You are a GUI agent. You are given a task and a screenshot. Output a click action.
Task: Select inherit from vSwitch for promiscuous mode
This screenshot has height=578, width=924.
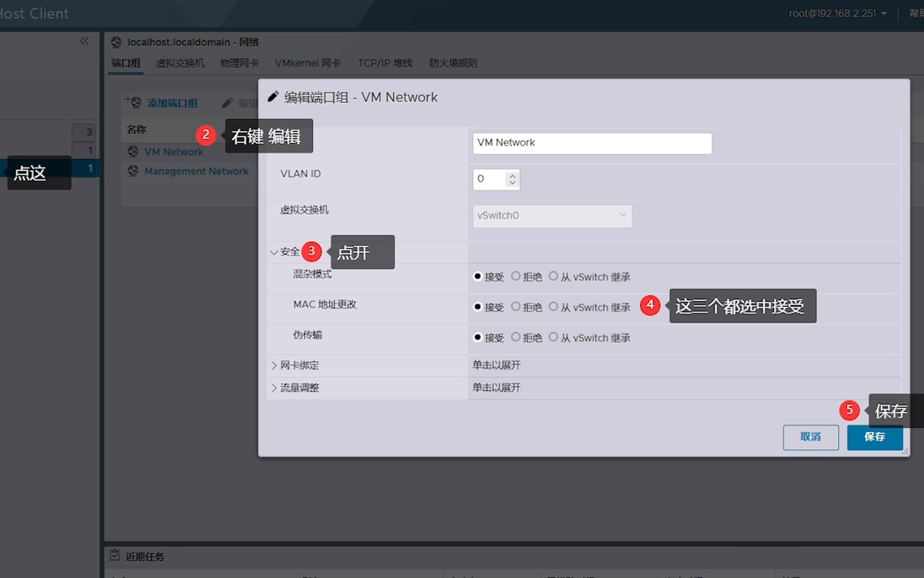(x=553, y=276)
